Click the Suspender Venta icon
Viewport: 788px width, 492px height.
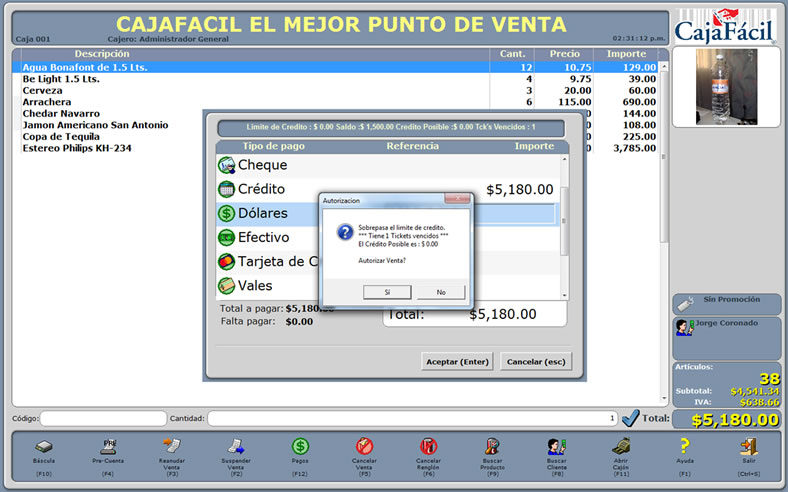(236, 446)
